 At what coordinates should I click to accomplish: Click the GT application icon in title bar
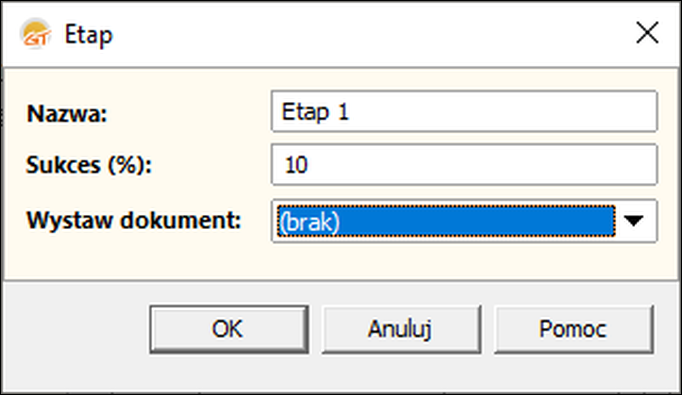pyautogui.click(x=36, y=34)
